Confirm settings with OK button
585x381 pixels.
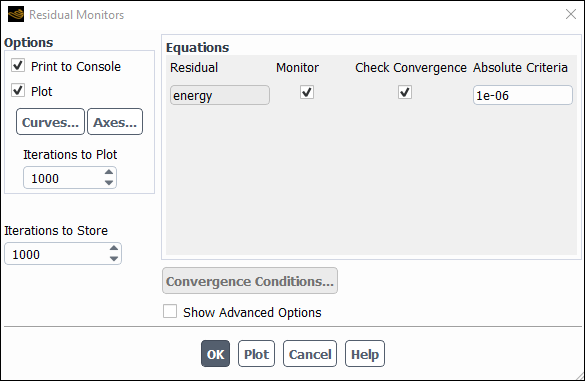(215, 354)
